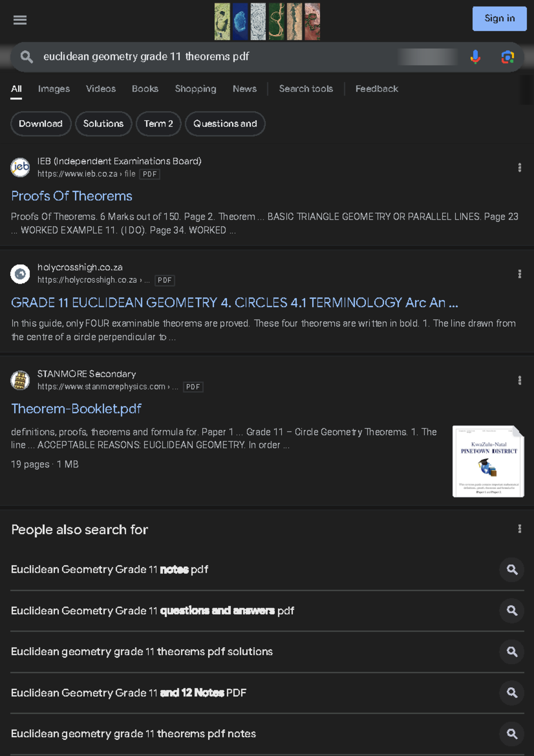Screen dimensions: 534x756
Task: Open more options for IEB result
Action: coord(519,168)
